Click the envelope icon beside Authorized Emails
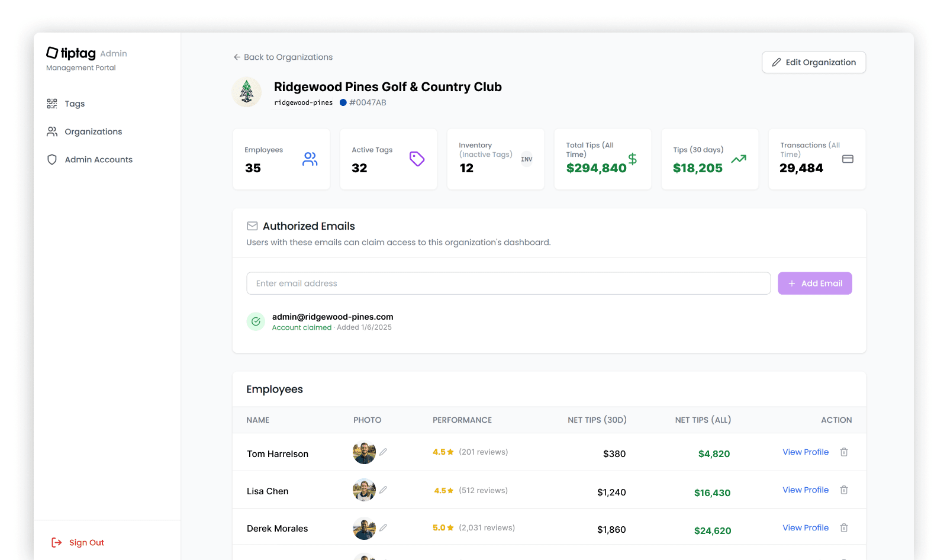The image size is (947, 560). tap(252, 226)
